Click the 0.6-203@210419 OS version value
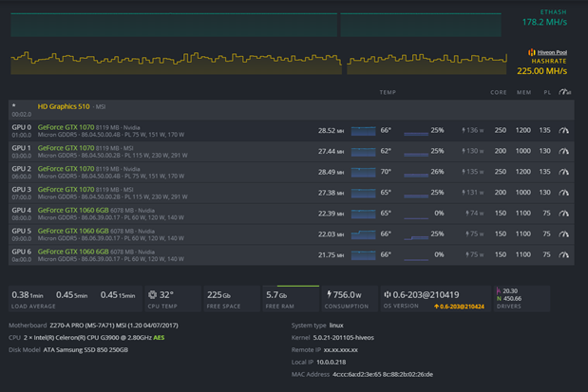Screen dimensions: 588x392 [x=426, y=295]
